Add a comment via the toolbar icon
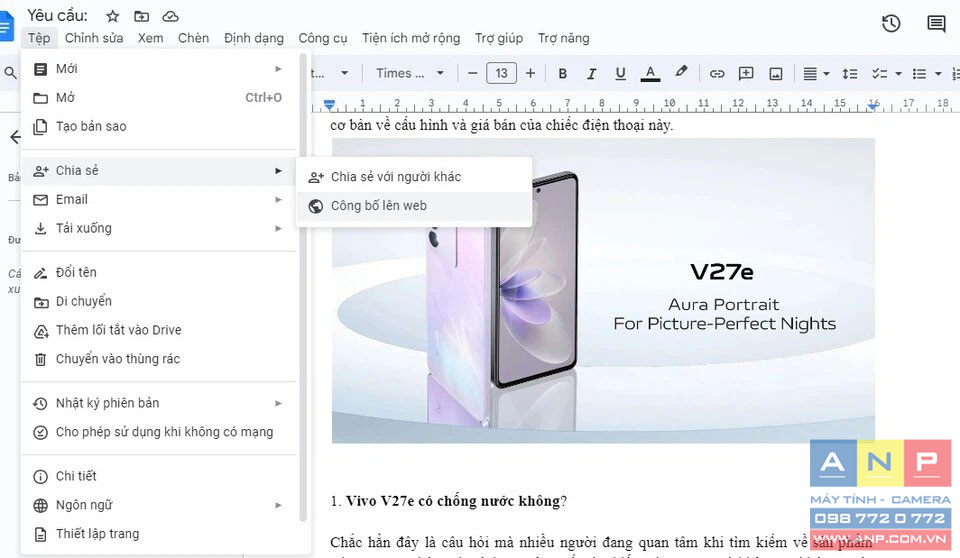The image size is (960, 558). (x=746, y=74)
